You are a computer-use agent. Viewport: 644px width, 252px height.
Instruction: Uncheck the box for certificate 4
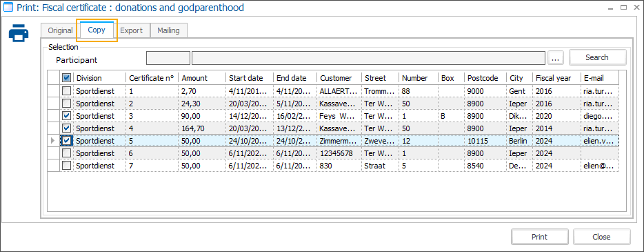66,128
